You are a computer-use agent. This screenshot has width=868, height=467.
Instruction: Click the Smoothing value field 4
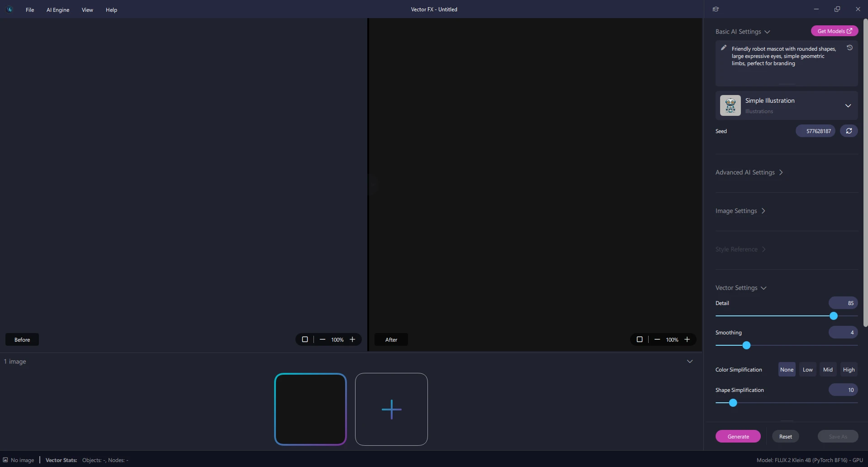coord(843,332)
